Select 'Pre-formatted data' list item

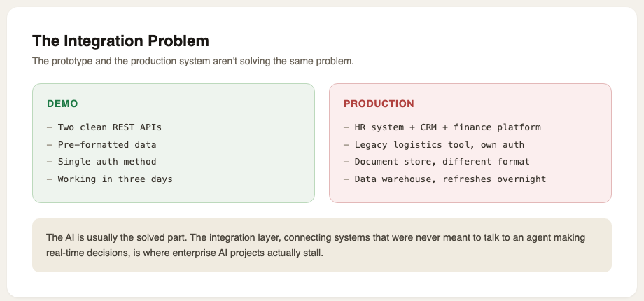pyautogui.click(x=107, y=144)
